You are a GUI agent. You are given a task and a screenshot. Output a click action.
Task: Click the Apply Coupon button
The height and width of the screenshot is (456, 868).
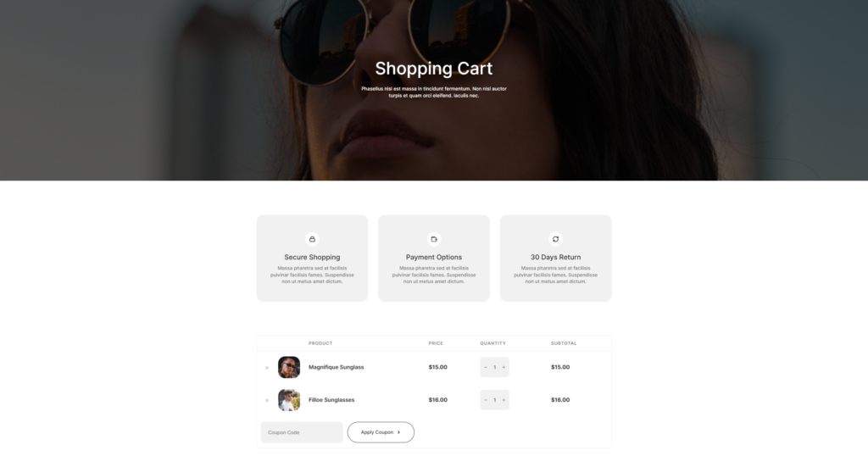click(x=381, y=432)
